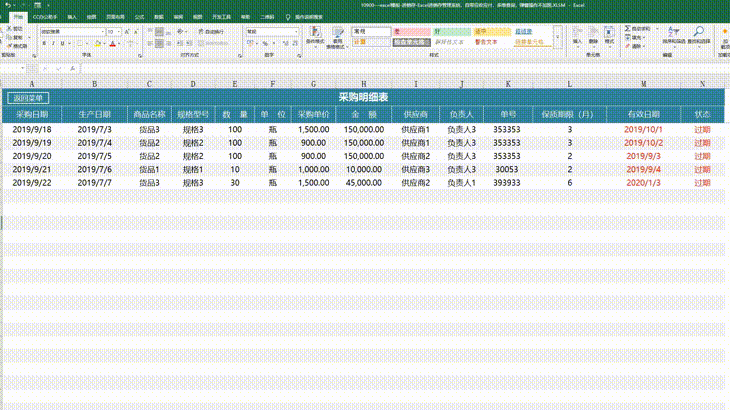Open the 开发工具 (Developer) ribbon tab
Viewport: 730px width, 410px height.
tap(222, 17)
